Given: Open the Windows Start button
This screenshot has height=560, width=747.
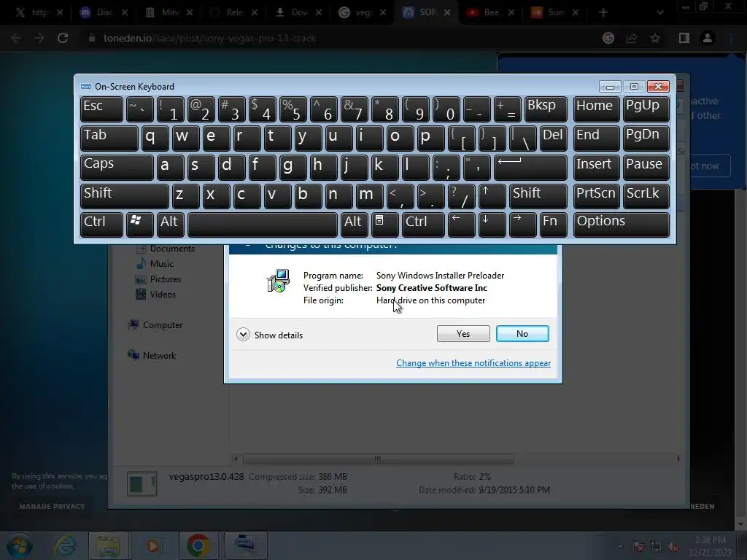Looking at the screenshot, I should pos(20,545).
